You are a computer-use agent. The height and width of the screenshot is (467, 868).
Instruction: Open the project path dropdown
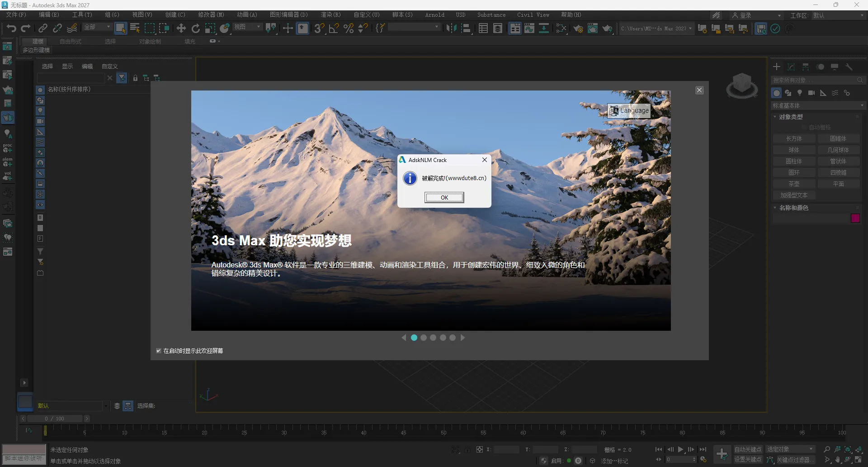pos(656,29)
